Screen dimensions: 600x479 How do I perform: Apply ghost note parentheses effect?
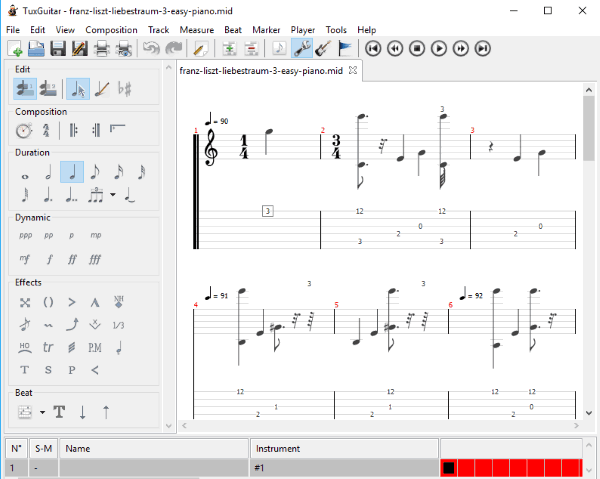coord(48,303)
